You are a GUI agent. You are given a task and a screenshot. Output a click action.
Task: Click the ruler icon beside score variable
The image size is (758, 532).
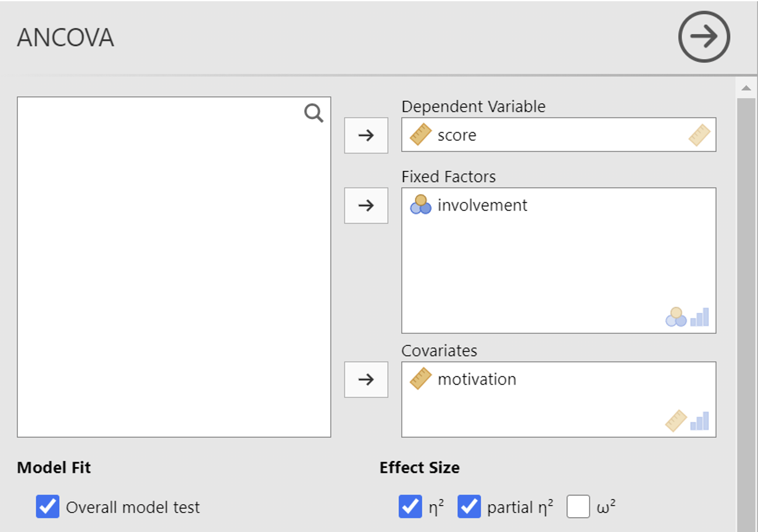point(420,135)
